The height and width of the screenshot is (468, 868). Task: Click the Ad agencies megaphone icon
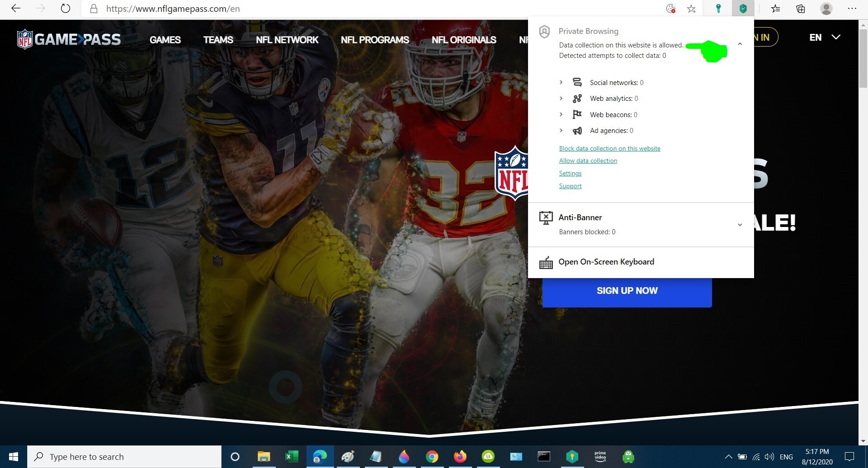[577, 131]
